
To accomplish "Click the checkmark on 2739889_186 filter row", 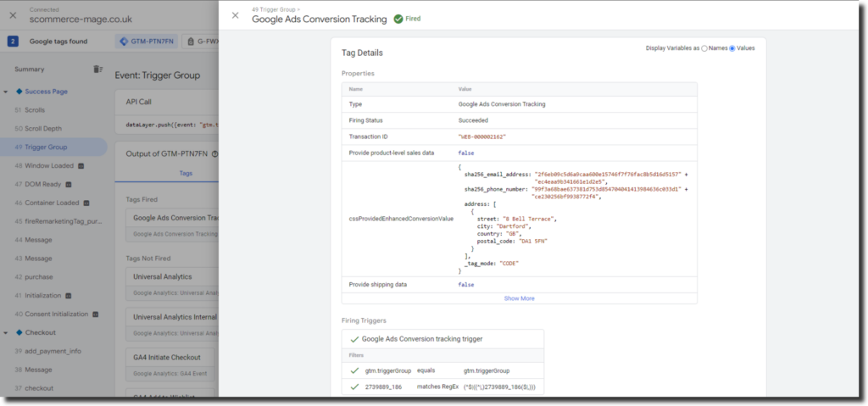I will point(354,386).
